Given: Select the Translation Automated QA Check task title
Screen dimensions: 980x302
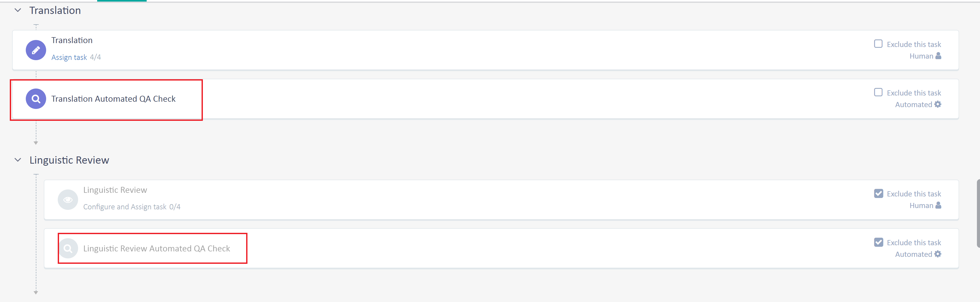Looking at the screenshot, I should [x=113, y=99].
